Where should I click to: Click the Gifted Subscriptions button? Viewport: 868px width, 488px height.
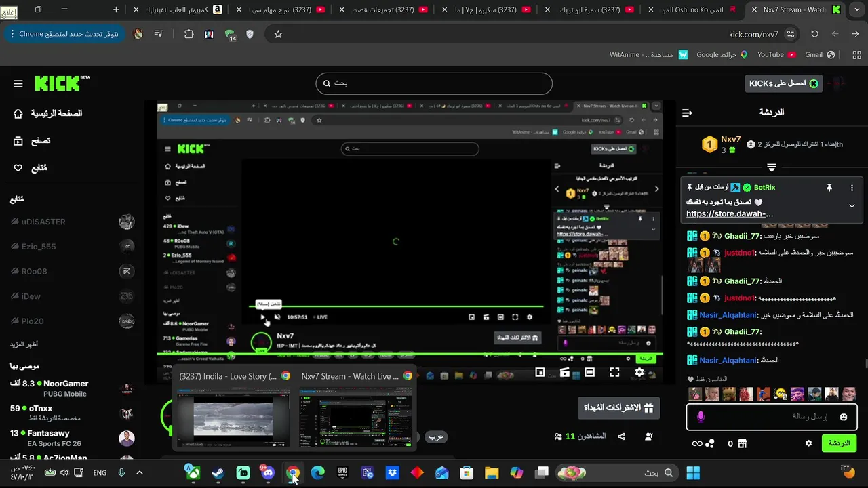[x=618, y=408]
